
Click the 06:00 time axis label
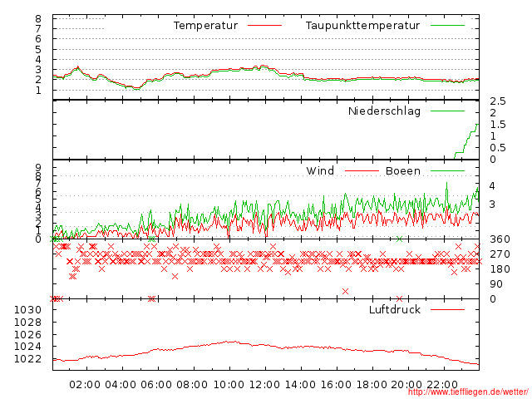pos(156,385)
